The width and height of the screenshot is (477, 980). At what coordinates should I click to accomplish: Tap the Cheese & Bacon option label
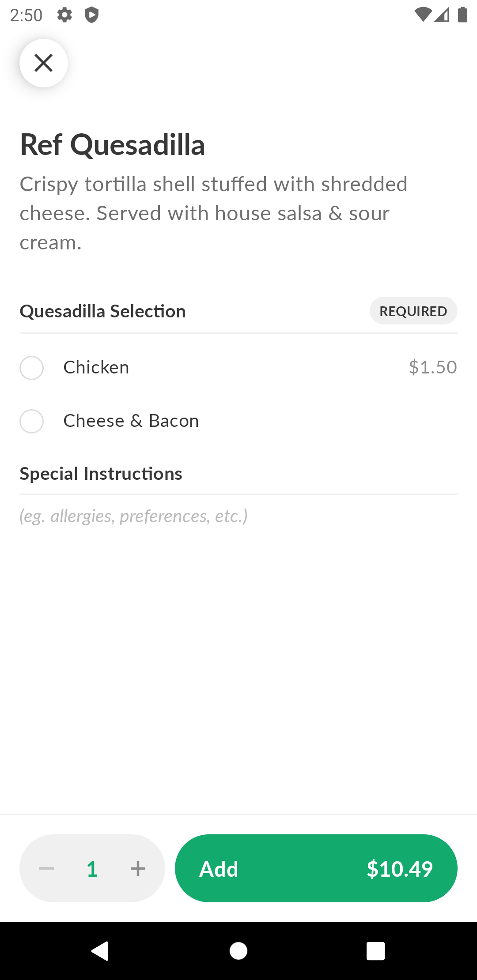pos(131,421)
